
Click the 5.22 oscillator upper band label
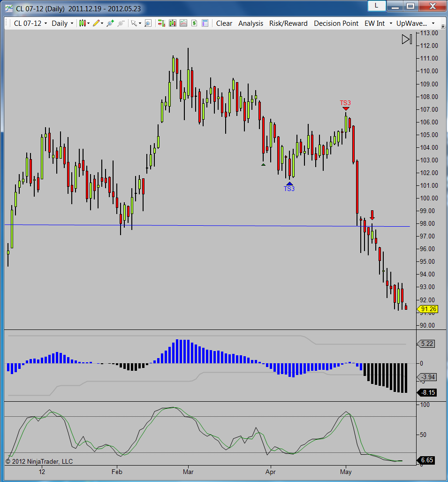426,344
